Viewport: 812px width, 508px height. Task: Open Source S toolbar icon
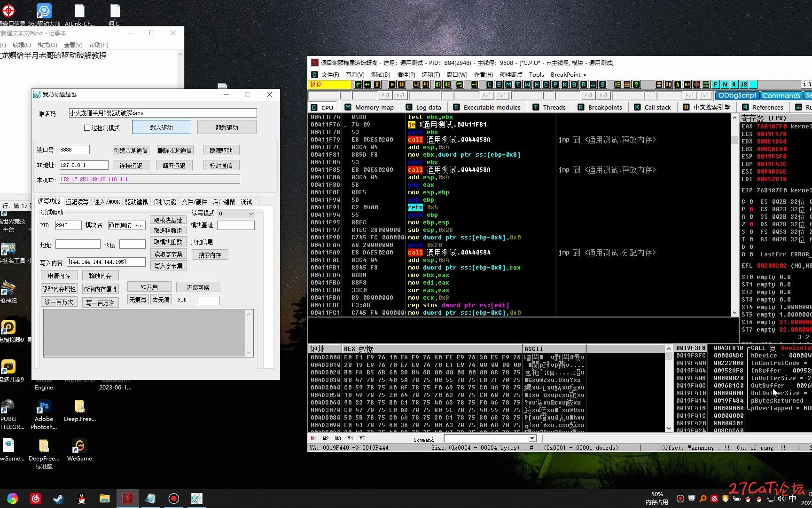pyautogui.click(x=602, y=85)
